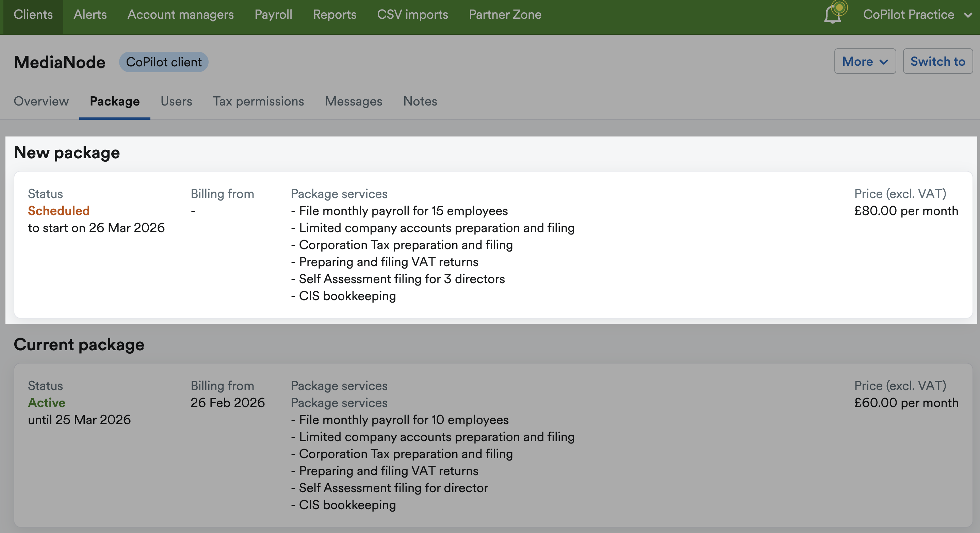Open the Notes tab
The height and width of the screenshot is (533, 980).
[x=420, y=101]
